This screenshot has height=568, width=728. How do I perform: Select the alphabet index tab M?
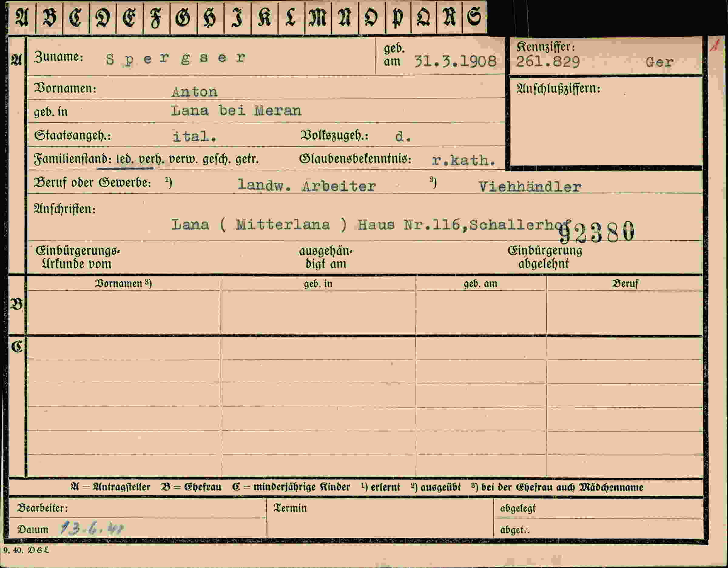point(318,17)
